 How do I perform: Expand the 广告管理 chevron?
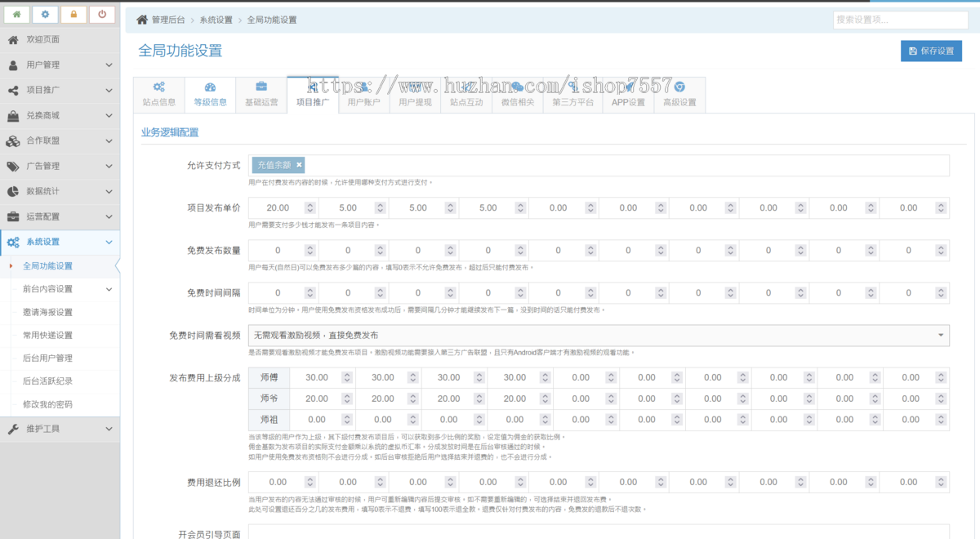click(x=109, y=166)
